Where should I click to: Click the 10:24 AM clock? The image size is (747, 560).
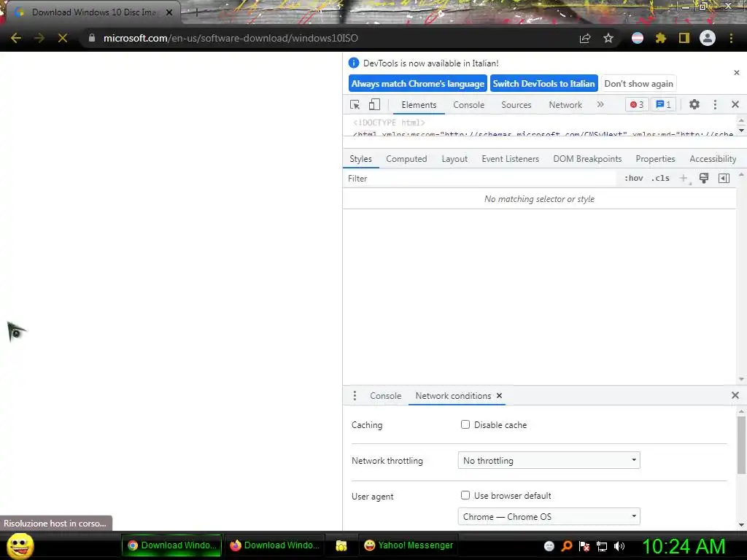683,546
